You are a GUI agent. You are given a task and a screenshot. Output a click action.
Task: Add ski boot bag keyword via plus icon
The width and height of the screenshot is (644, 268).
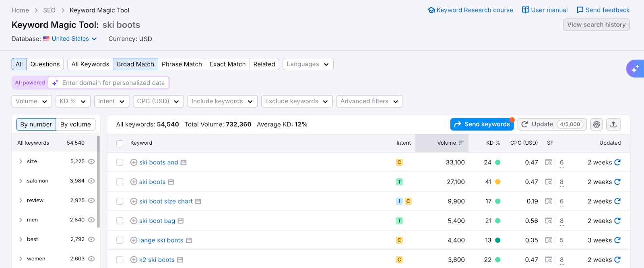coord(134,221)
